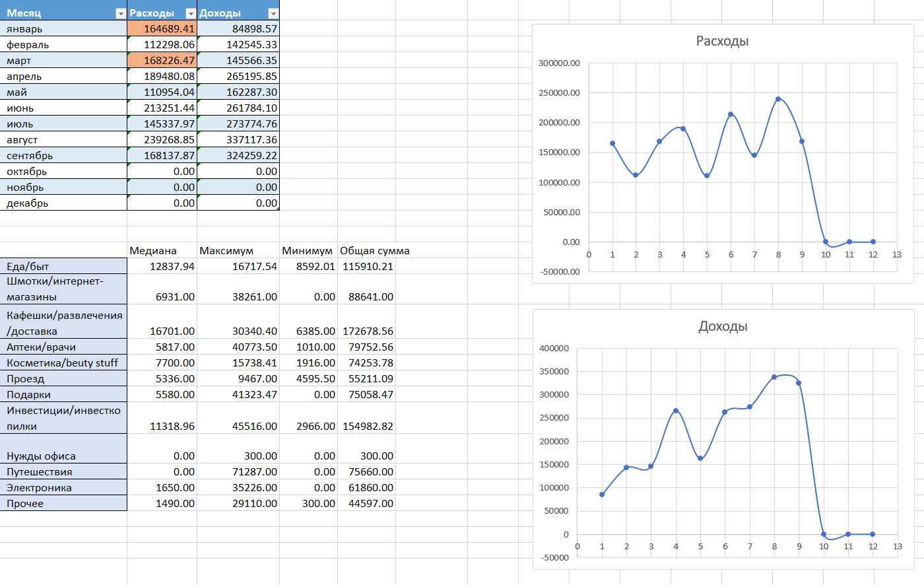Screen dimensions: 924x585
Task: Select the Подарки category cell
Action: [x=63, y=394]
